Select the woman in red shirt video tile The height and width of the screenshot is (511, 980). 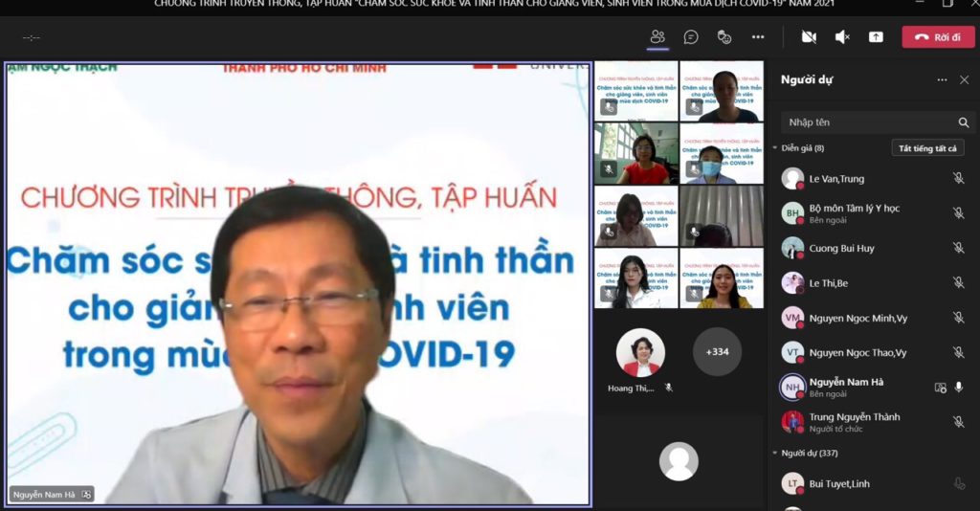636,154
